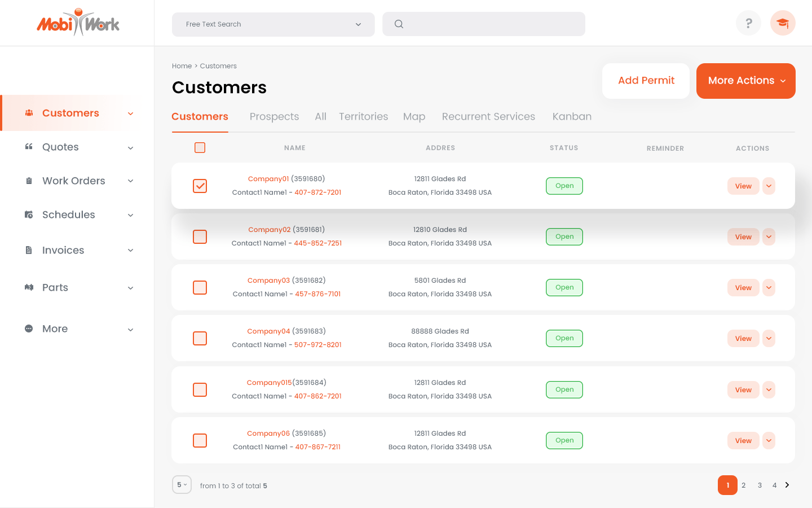Go to the next page arrow
The width and height of the screenshot is (812, 508).
(787, 485)
